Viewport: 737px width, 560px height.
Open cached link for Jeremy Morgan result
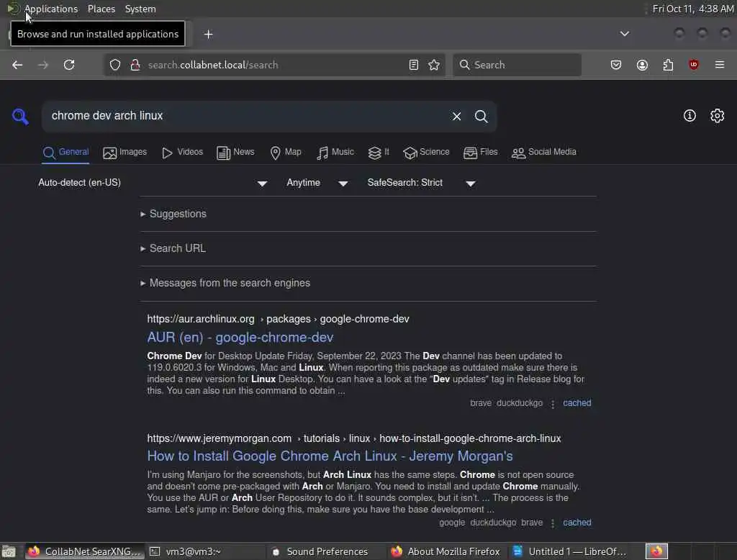577,523
